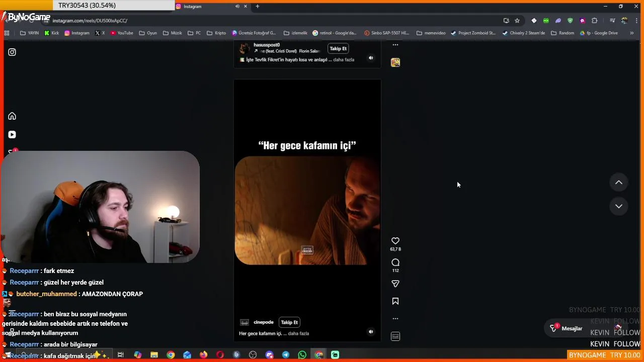This screenshot has height=362, width=644.
Task: Open a new browser tab
Action: [x=258, y=7]
